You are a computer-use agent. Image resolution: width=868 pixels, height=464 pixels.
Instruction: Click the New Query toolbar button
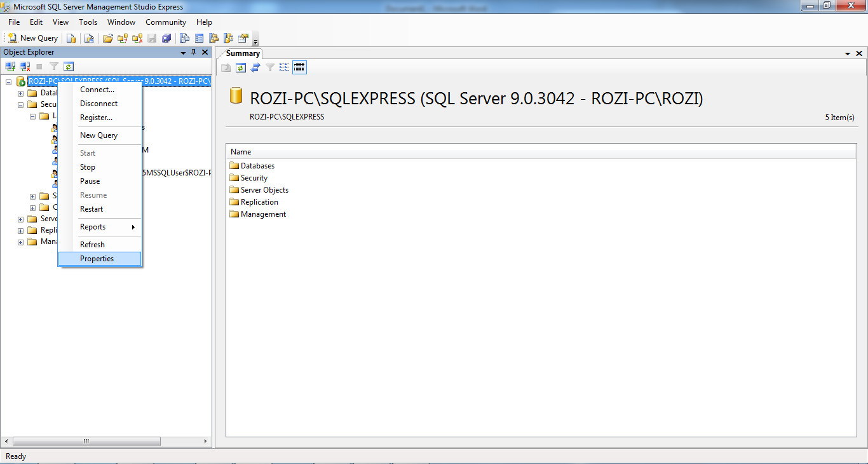tap(33, 38)
